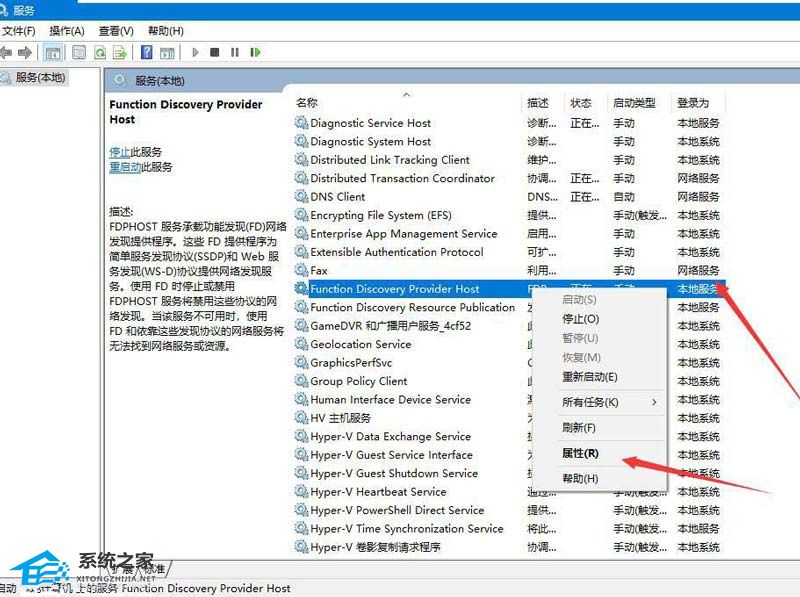The image size is (800, 597).
Task: Open the help question mark icon
Action: 148,52
